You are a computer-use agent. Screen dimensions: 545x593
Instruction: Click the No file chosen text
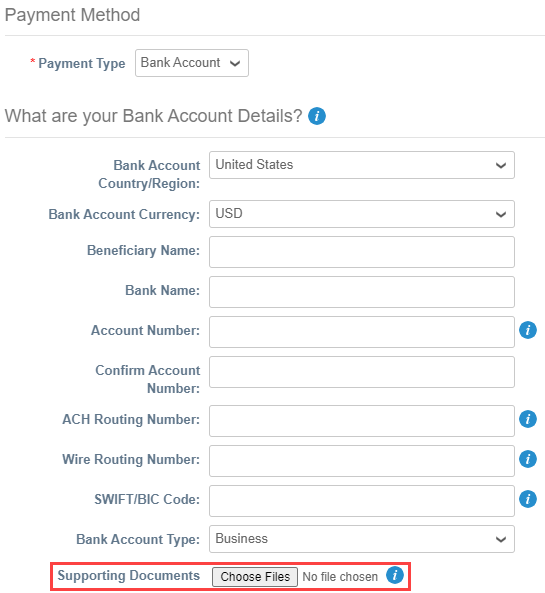(340, 577)
